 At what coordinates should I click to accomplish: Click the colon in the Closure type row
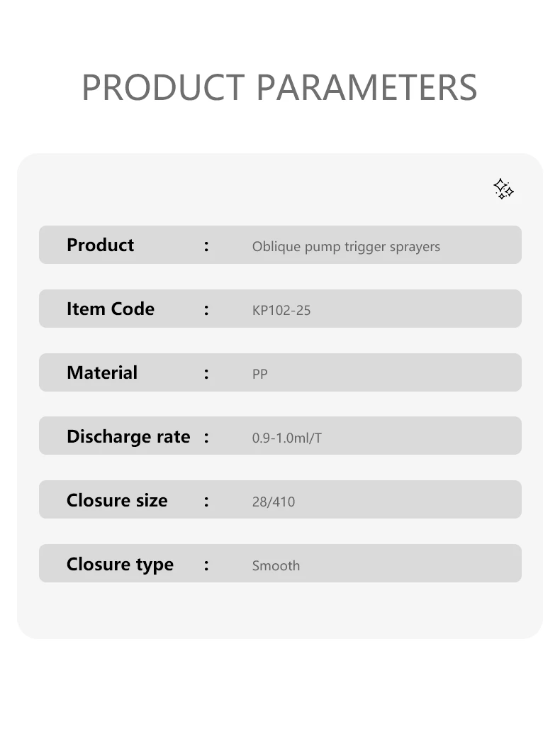tap(206, 565)
